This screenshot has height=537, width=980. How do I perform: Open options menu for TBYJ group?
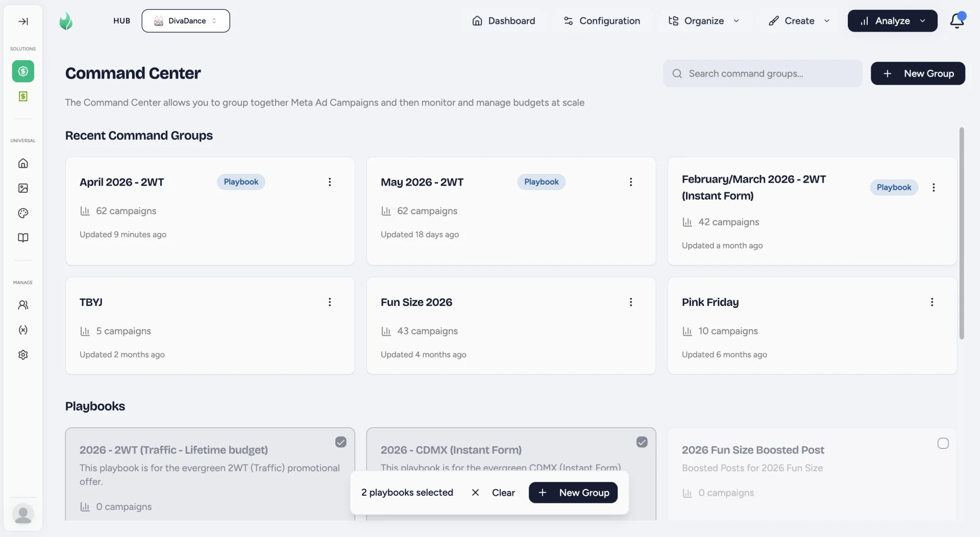click(330, 302)
